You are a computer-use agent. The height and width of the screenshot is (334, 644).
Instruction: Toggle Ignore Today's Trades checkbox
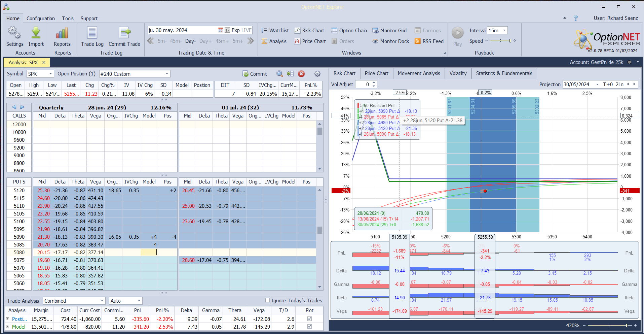coord(268,300)
